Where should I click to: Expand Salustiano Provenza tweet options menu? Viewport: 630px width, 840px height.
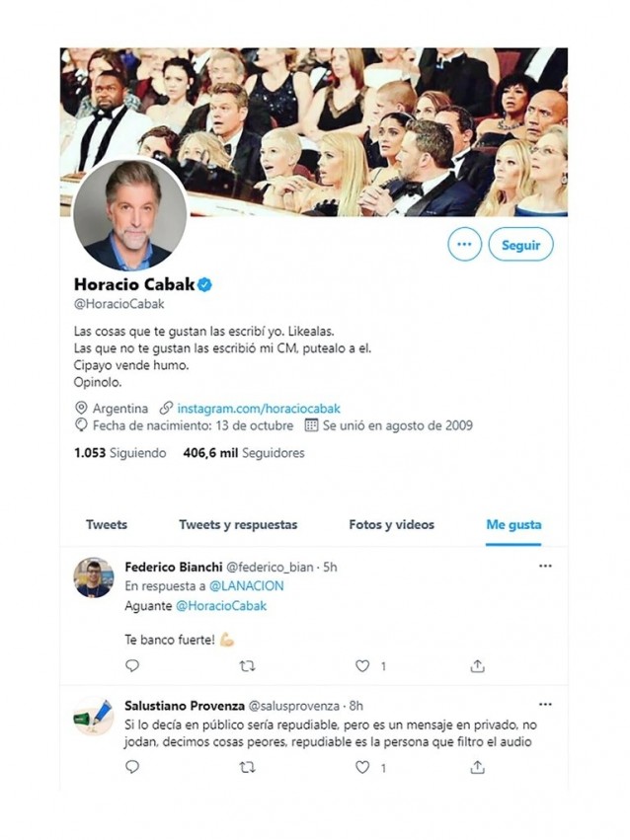pos(545,705)
